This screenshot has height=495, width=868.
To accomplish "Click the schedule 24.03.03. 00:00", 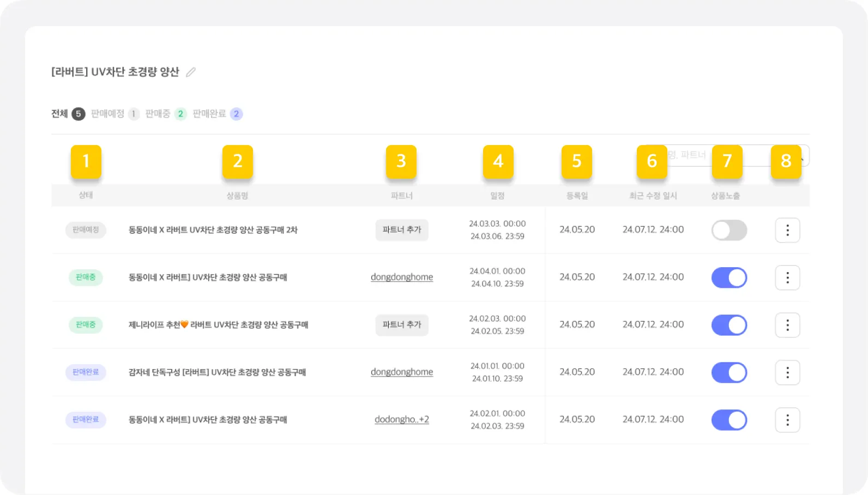I will point(497,224).
